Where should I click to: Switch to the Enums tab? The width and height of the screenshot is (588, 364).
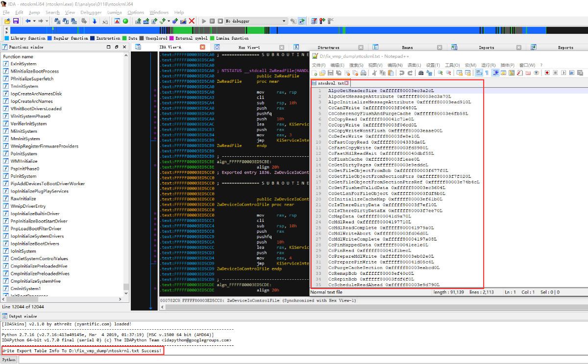407,48
